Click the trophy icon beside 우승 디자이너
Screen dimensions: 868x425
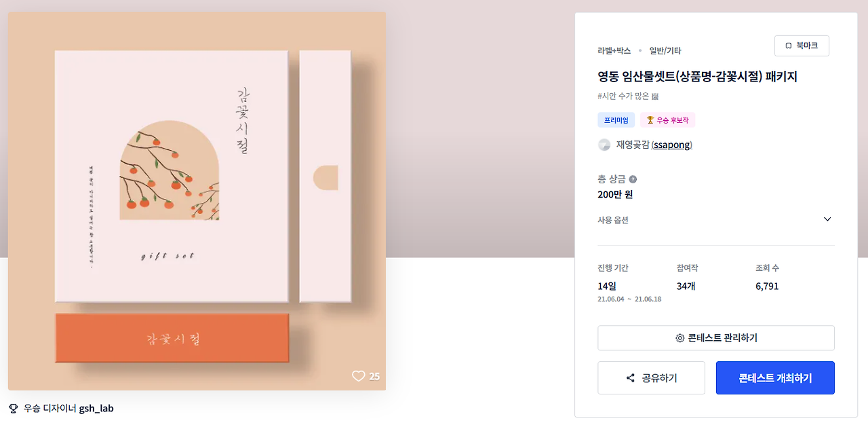[x=14, y=408]
